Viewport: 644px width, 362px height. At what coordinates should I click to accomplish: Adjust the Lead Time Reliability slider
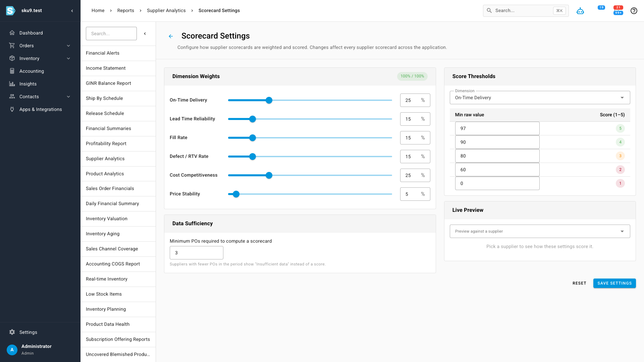click(253, 119)
